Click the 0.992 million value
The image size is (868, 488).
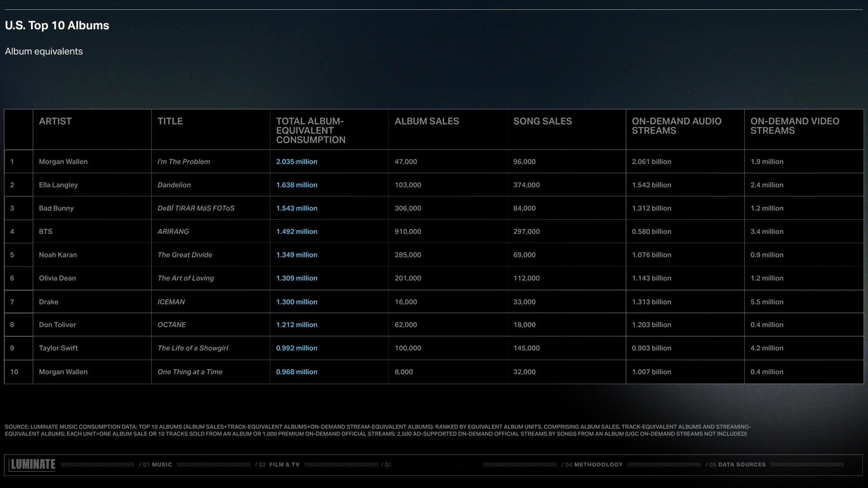(x=297, y=348)
